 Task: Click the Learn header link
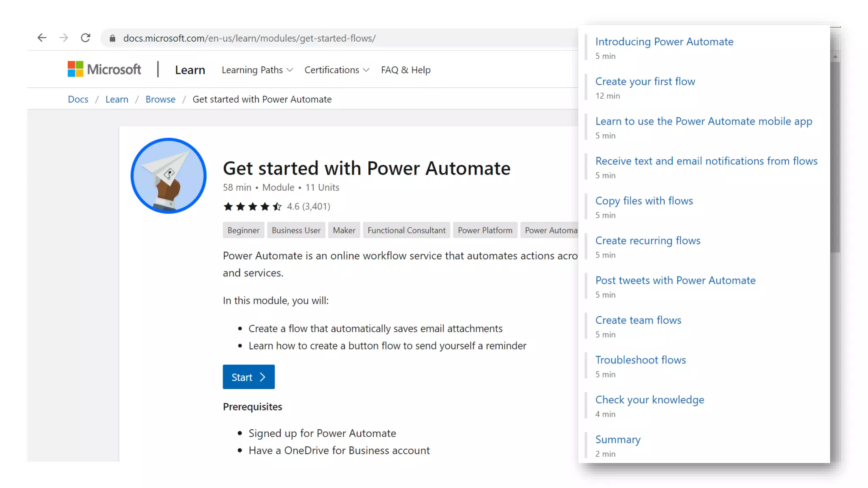tap(190, 70)
